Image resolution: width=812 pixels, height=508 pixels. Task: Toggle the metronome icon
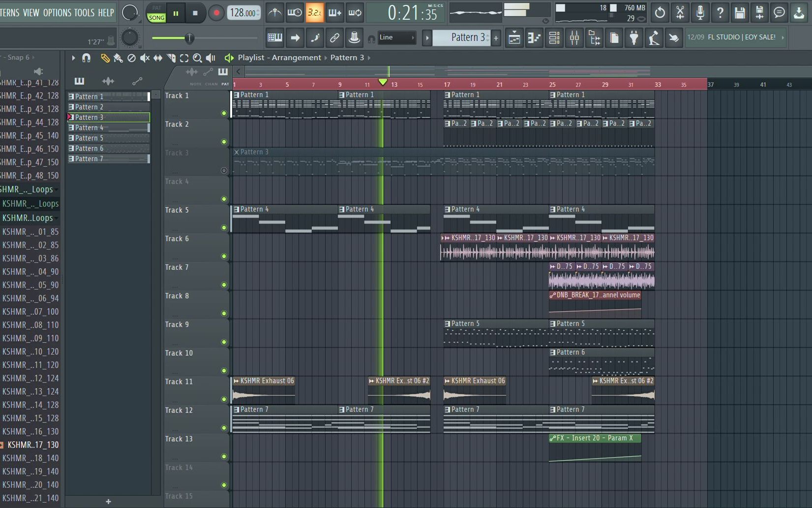coord(275,13)
